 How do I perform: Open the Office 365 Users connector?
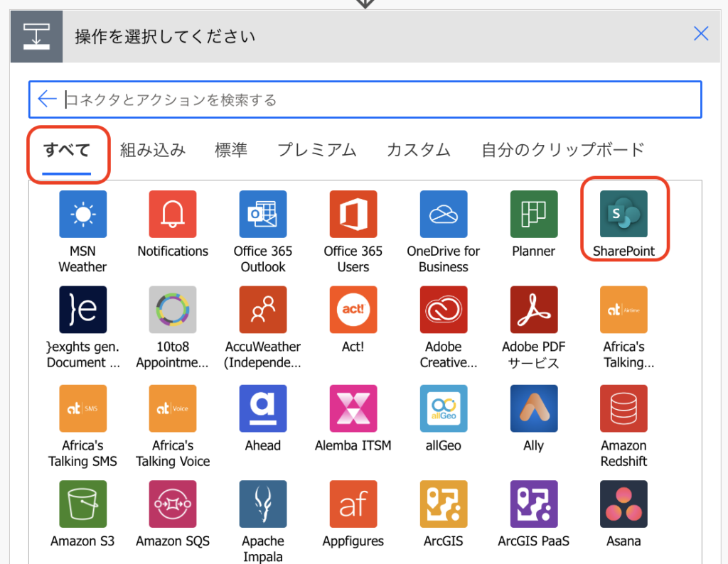(x=353, y=214)
